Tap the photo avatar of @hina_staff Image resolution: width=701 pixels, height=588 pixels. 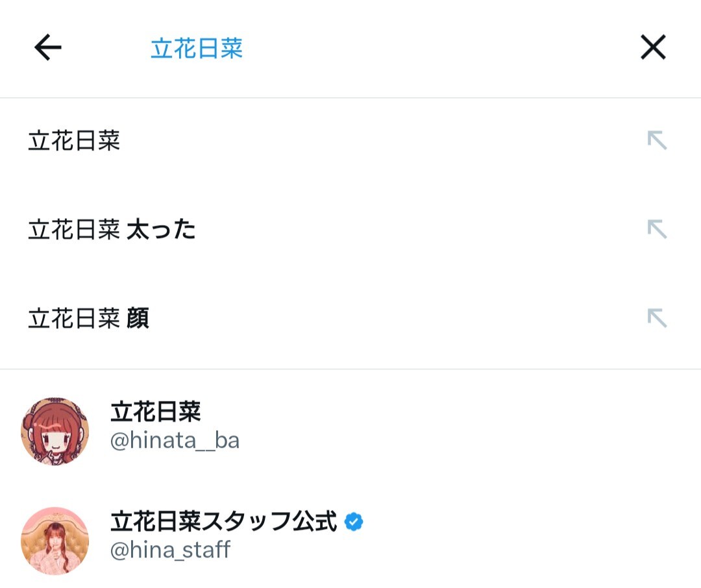coord(55,541)
